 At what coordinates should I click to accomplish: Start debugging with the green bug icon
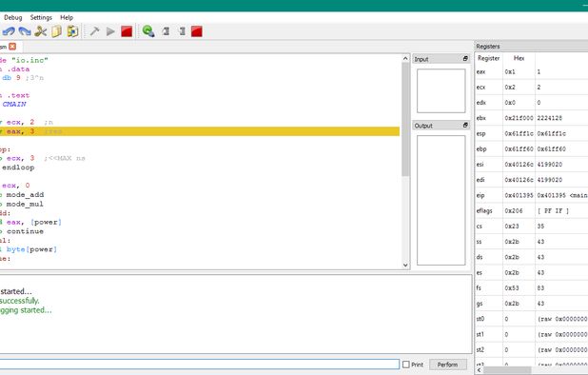148,31
